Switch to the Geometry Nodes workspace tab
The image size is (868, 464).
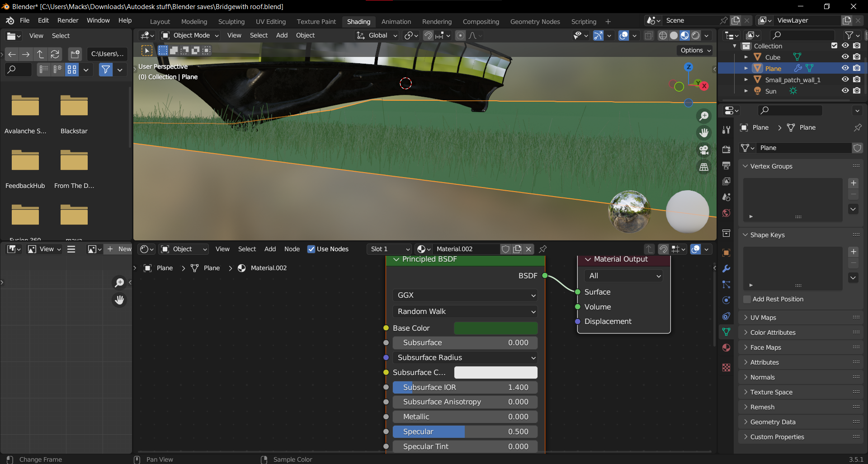(535, 22)
